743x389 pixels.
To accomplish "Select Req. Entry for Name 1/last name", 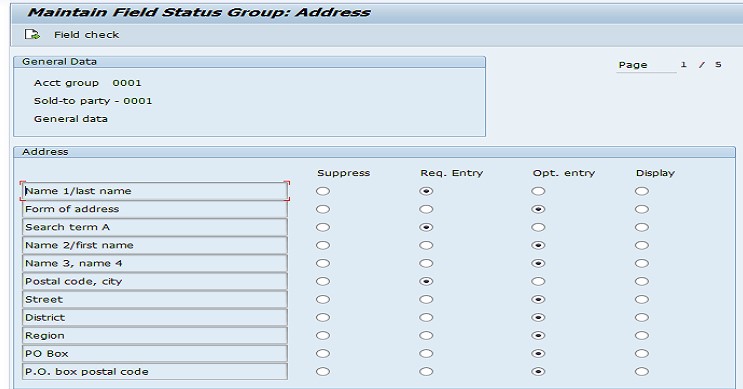I will (x=426, y=191).
